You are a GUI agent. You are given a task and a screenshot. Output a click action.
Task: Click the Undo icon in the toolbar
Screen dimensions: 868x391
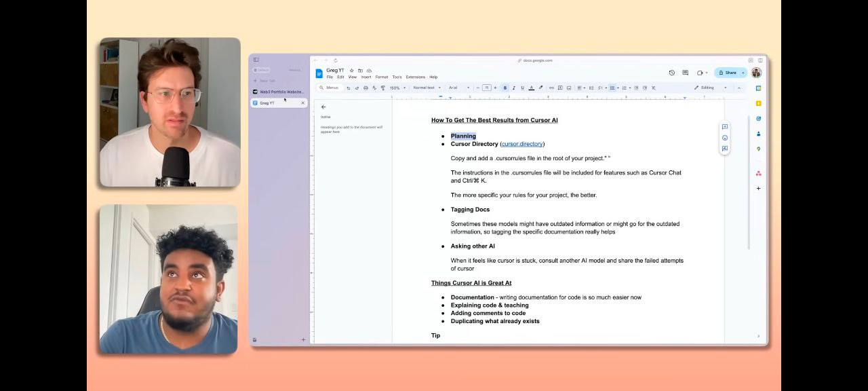coord(349,88)
